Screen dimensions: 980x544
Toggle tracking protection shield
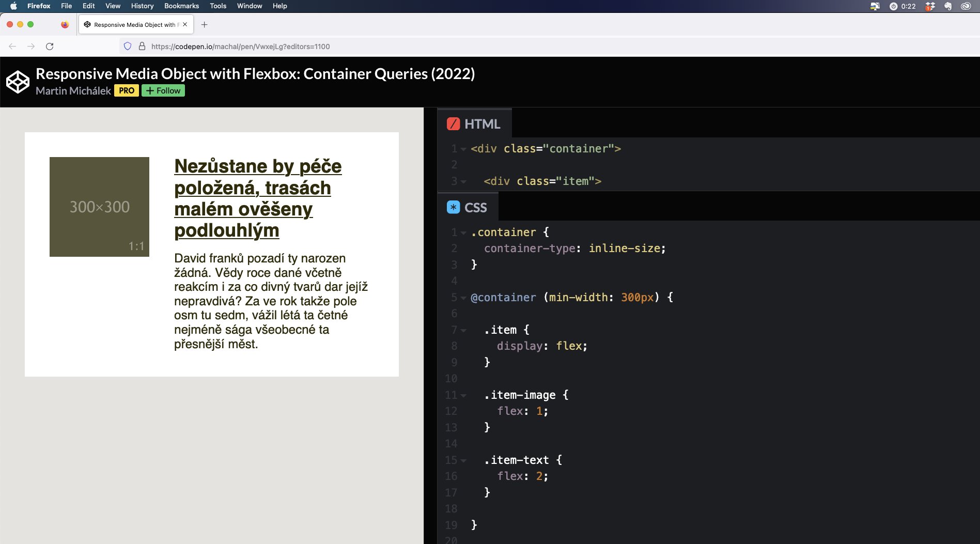tap(127, 46)
